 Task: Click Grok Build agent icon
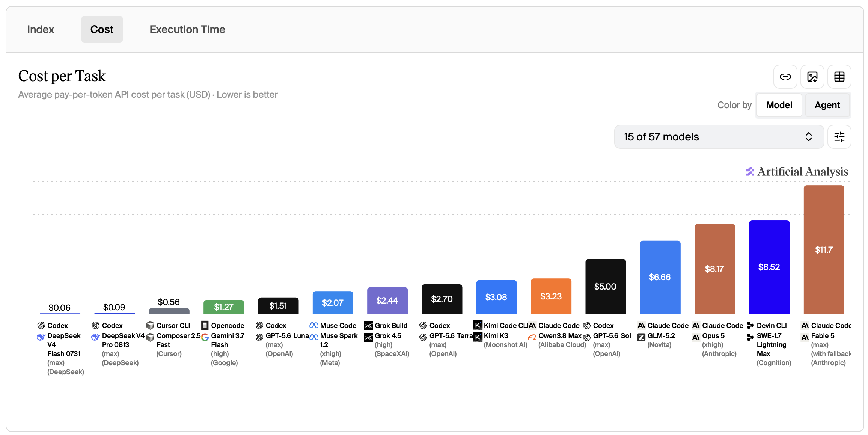pos(369,325)
